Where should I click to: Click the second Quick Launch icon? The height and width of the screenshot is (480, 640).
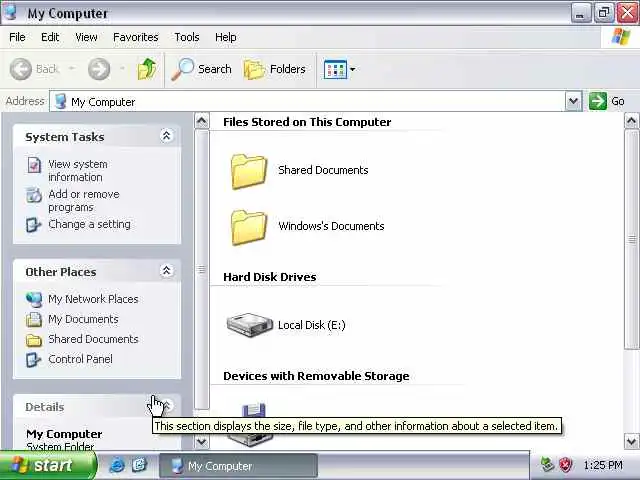tap(139, 465)
